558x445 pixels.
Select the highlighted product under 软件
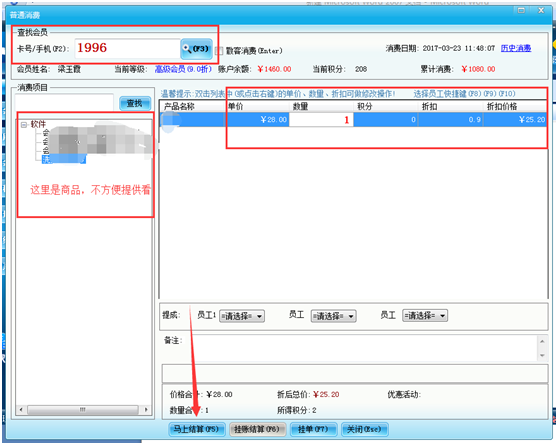(64, 159)
